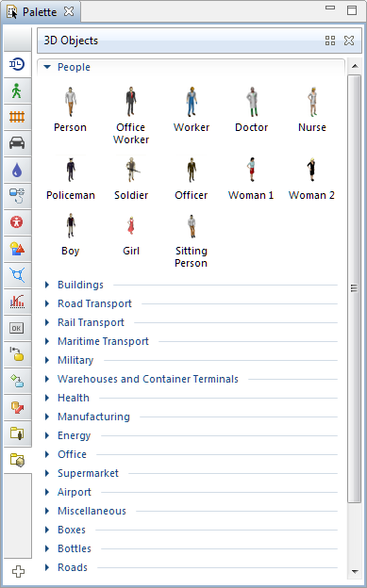
Task: Open the Presentation shapes palette icon
Action: (x=17, y=249)
